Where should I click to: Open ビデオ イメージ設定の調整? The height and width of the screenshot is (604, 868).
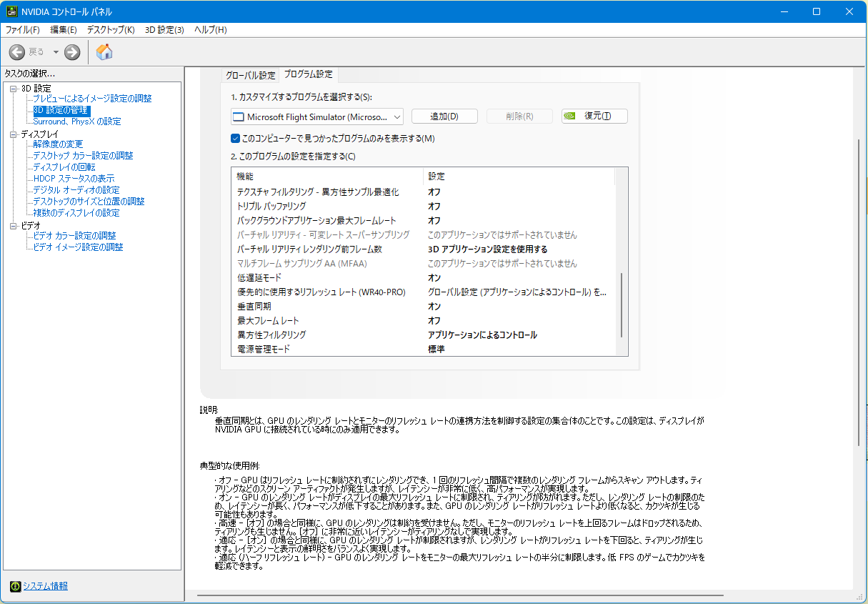tap(78, 247)
